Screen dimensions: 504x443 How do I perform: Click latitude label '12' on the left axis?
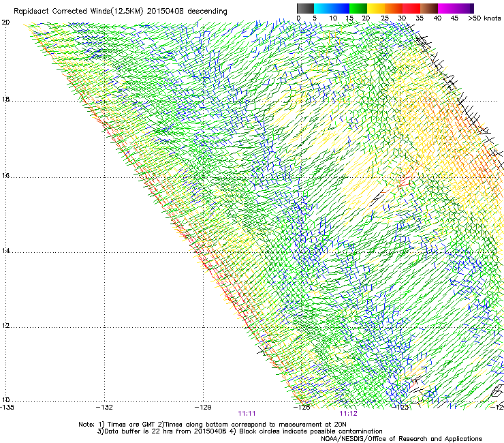click(x=5, y=326)
